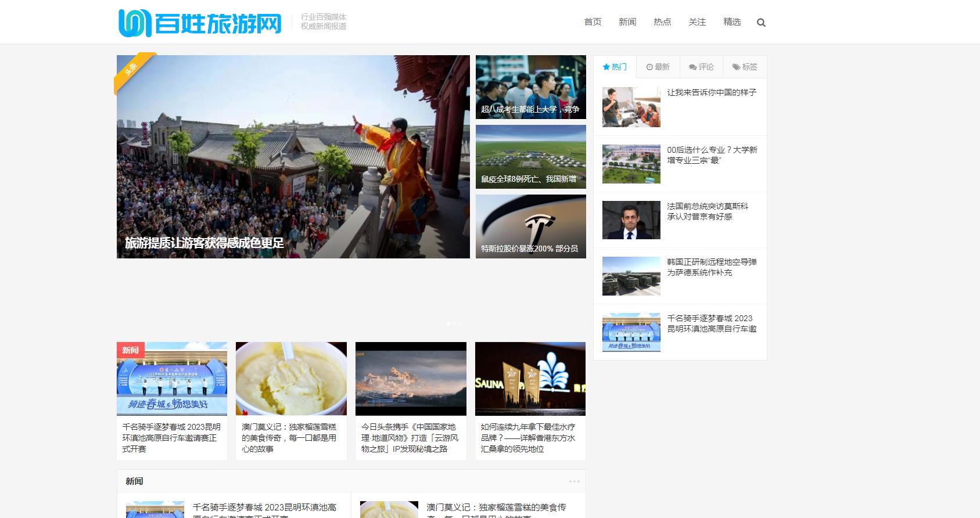Open the 新闻 navigation menu item
Viewport: 980px width, 518px height.
point(627,22)
